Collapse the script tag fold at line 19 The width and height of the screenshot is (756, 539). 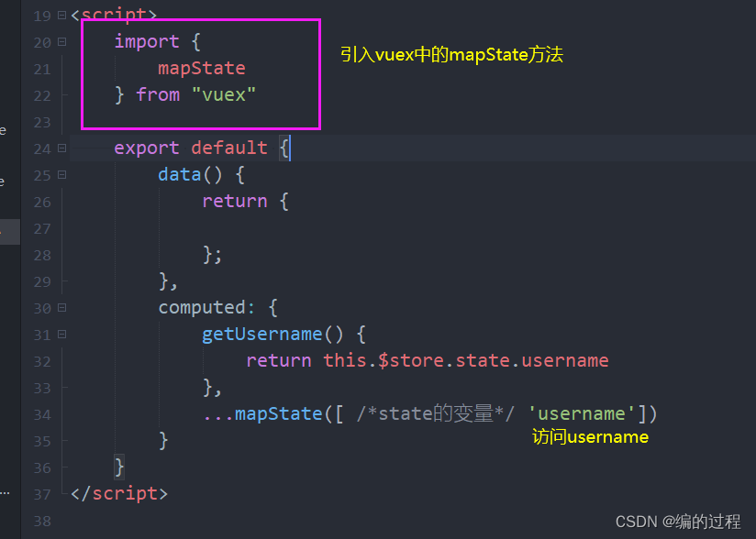[61, 16]
